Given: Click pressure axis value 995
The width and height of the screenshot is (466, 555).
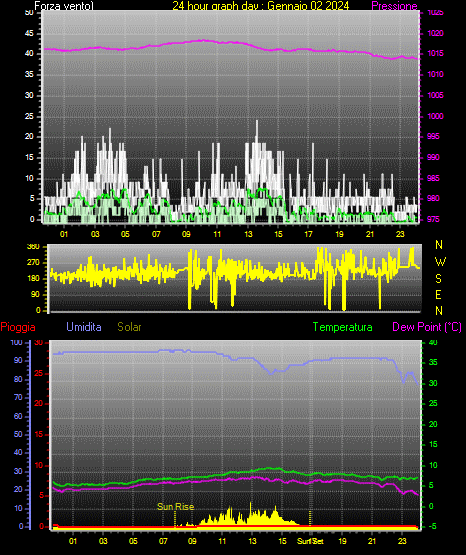Looking at the screenshot, I should coord(433,136).
